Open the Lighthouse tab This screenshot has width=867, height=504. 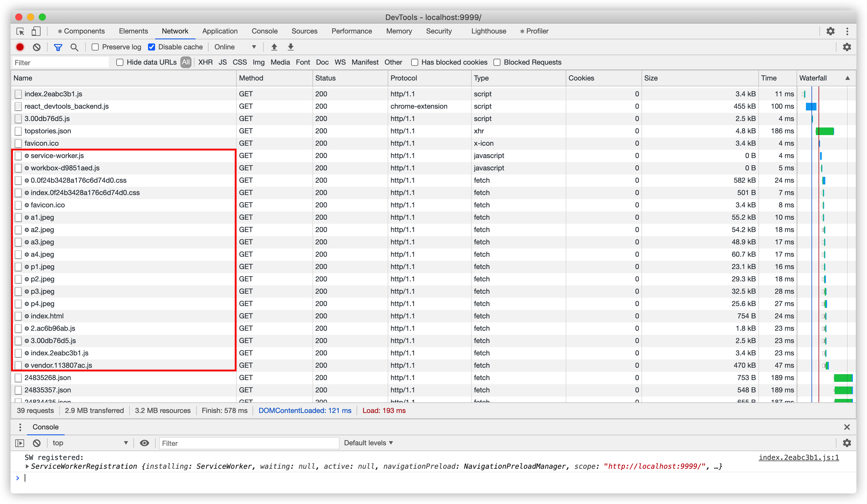pos(488,31)
